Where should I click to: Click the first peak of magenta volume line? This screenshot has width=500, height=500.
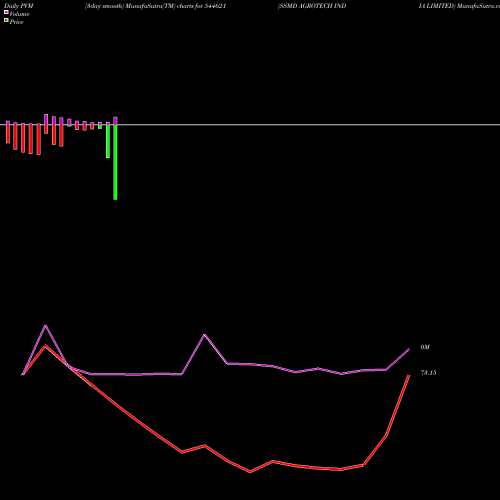(x=46, y=325)
